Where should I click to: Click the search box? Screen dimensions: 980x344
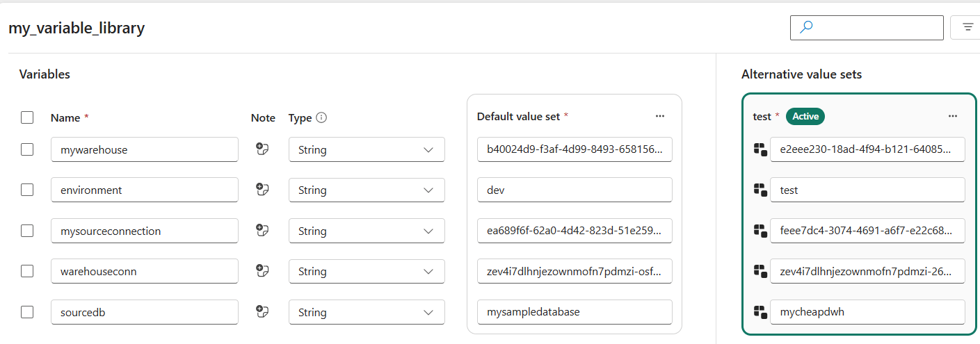pyautogui.click(x=867, y=27)
